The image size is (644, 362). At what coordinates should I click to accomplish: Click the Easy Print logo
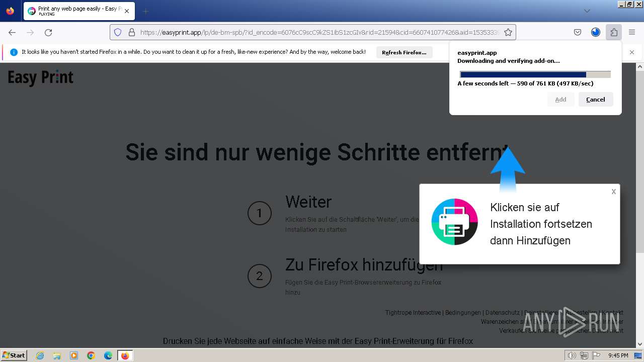pyautogui.click(x=41, y=77)
